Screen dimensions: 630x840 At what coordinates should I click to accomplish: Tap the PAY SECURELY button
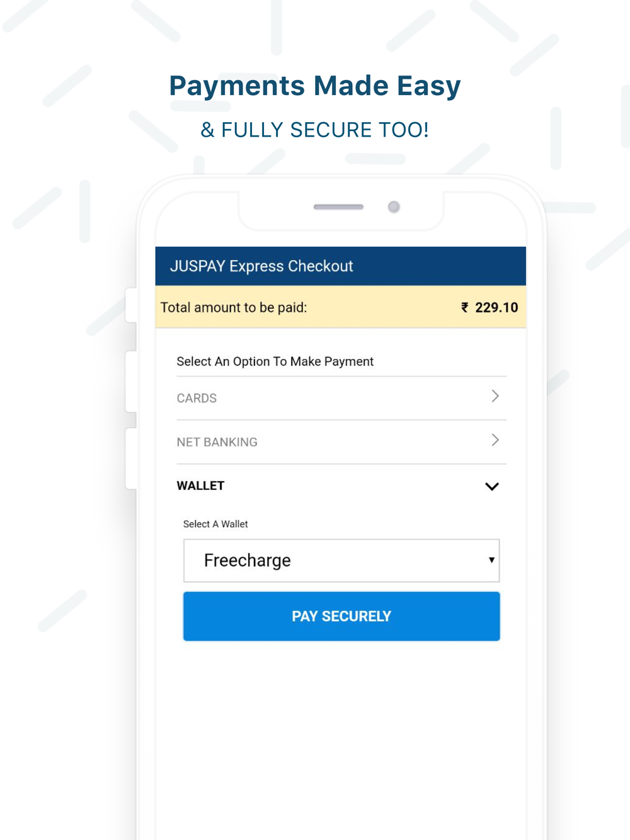[341, 616]
